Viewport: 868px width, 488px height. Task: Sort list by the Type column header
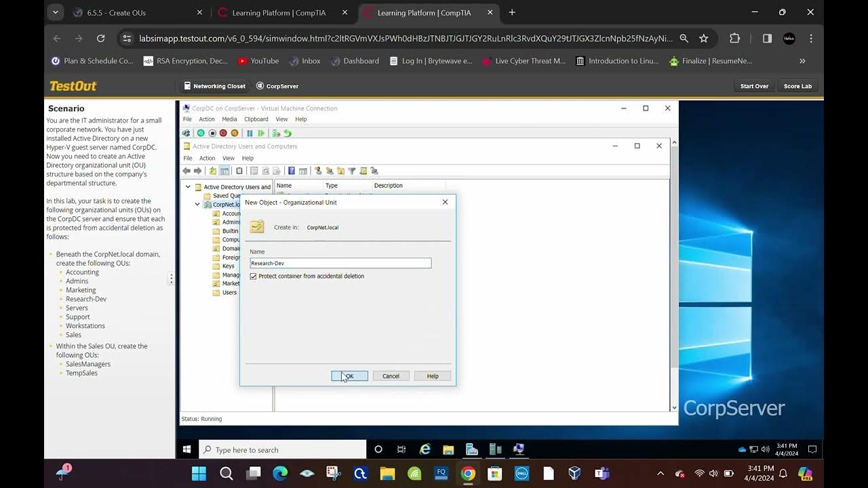(347, 186)
